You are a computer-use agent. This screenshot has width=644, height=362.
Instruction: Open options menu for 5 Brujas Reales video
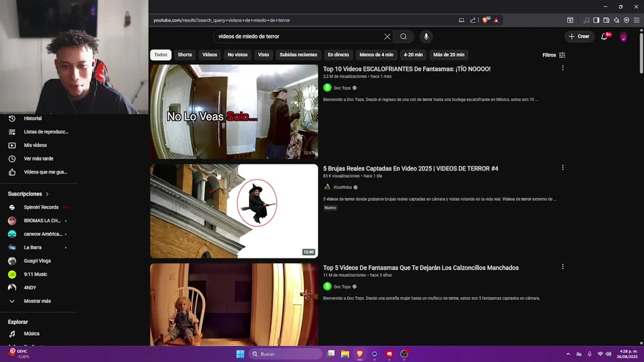pos(562,167)
